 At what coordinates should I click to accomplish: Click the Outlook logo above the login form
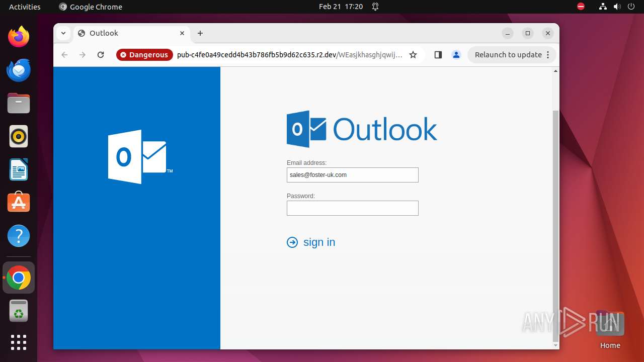click(x=362, y=129)
